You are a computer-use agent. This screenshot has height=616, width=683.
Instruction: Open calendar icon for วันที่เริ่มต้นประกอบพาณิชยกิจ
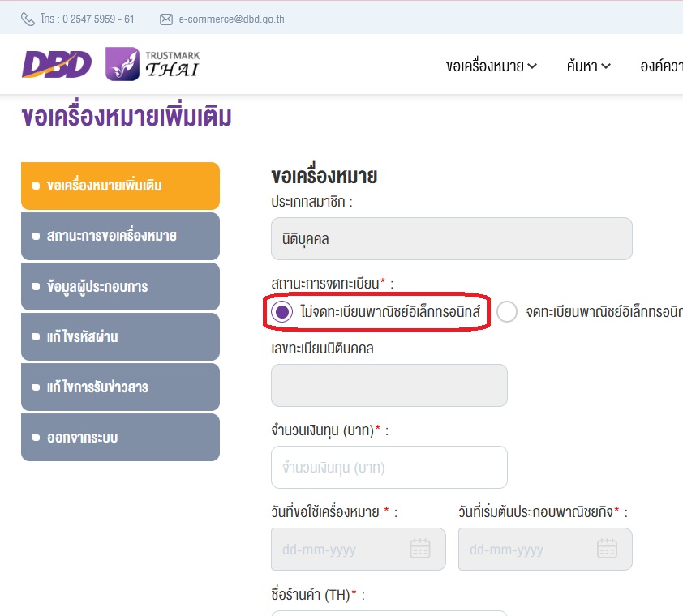(x=607, y=549)
